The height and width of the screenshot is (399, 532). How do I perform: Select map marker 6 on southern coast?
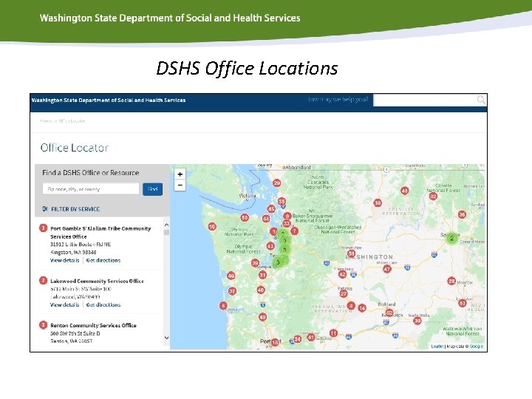tap(223, 306)
